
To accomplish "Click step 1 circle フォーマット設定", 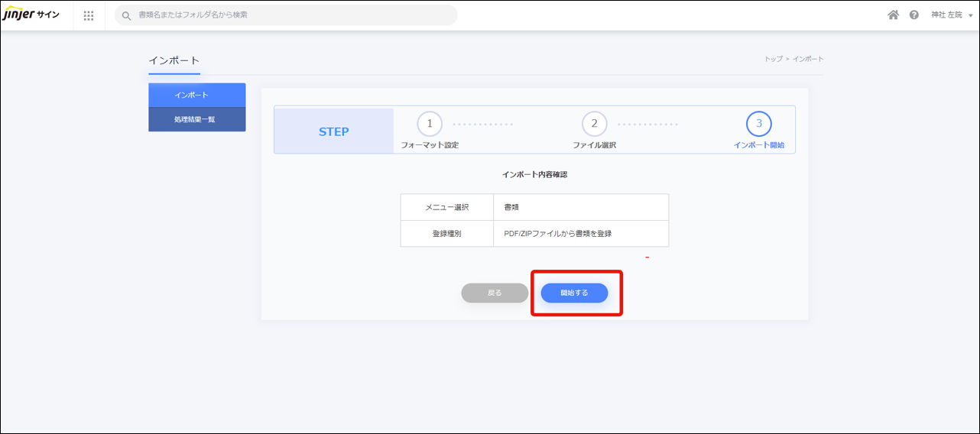I will 430,124.
